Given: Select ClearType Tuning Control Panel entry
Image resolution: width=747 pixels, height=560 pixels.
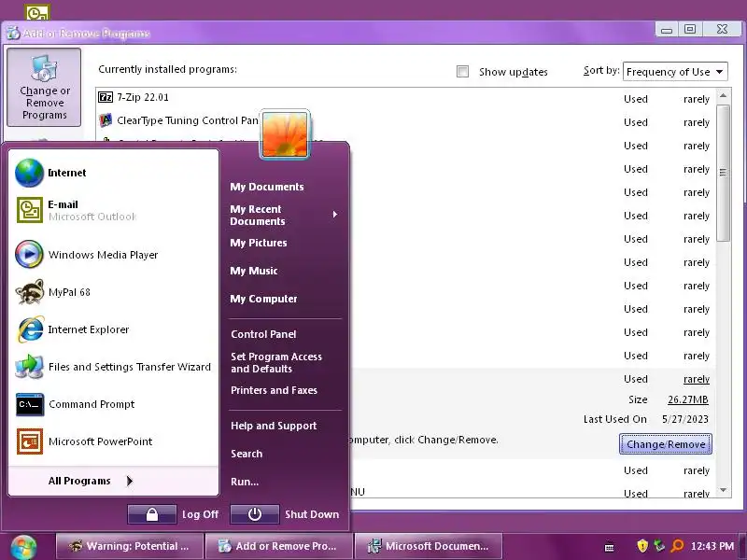Looking at the screenshot, I should (405, 121).
